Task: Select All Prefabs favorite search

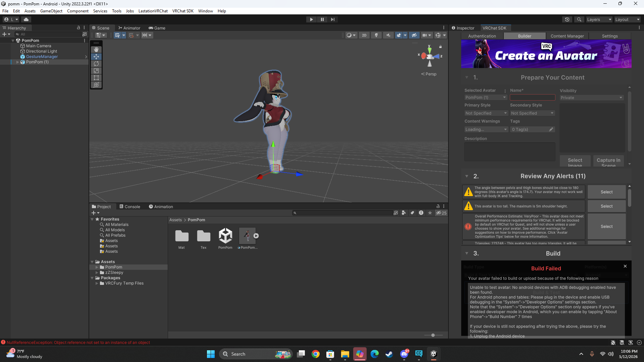Action: (115, 235)
